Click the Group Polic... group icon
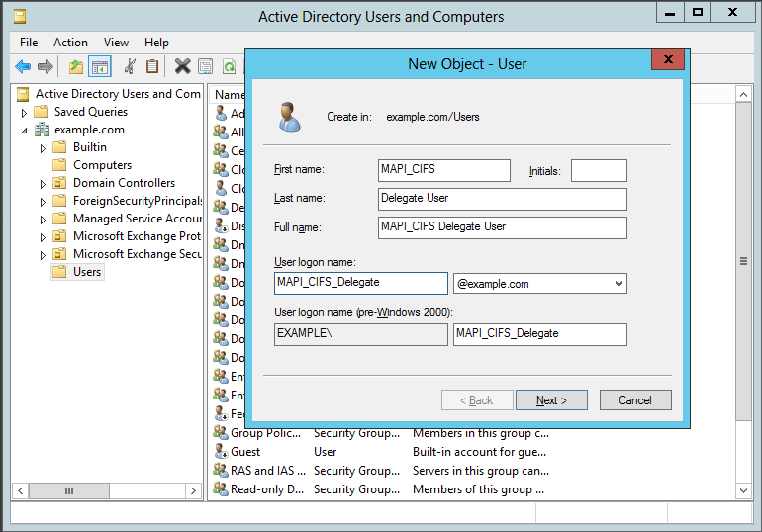Viewport: 762px width, 532px height. click(x=221, y=432)
